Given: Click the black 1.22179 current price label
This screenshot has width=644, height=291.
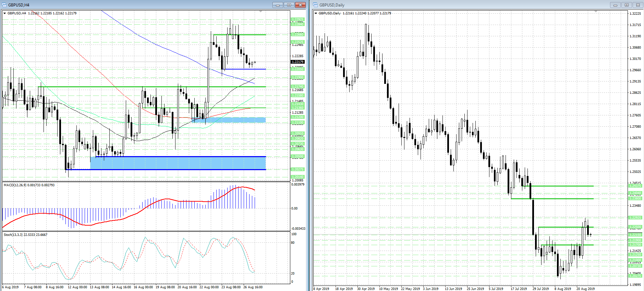Looking at the screenshot, I should [x=297, y=62].
